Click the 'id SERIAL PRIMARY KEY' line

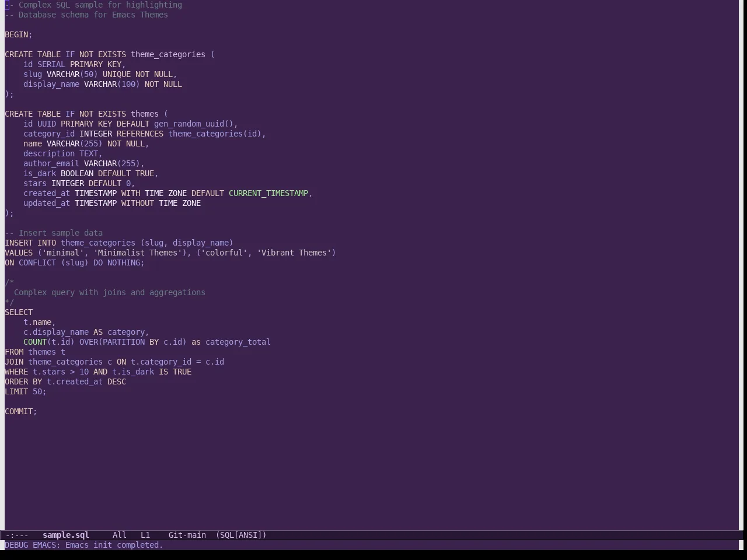[x=75, y=64]
